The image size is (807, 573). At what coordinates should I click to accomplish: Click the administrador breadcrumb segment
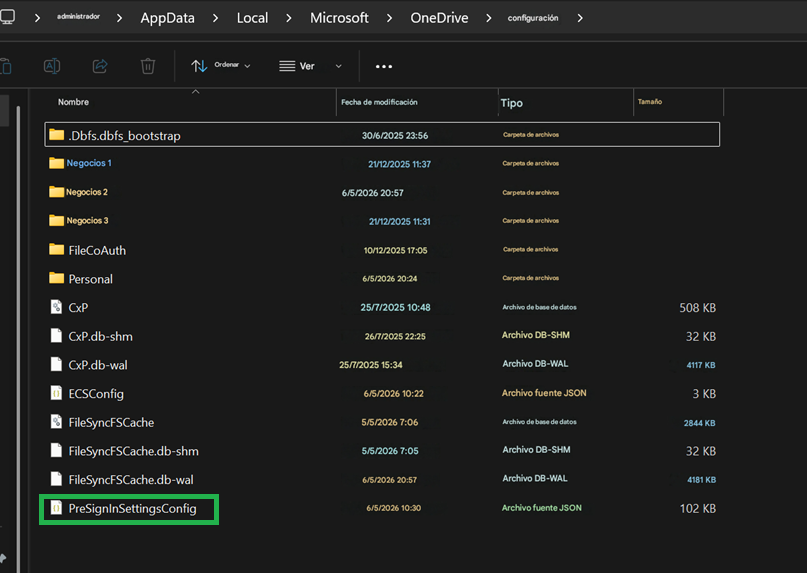tap(78, 16)
